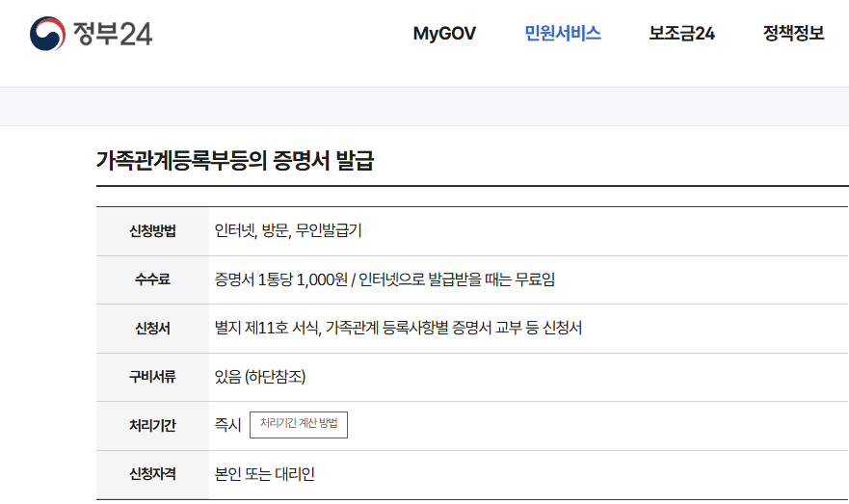Image resolution: width=849 pixels, height=504 pixels.
Task: Click the text 인터넷, 방문, 무인발급기
Action: [288, 230]
